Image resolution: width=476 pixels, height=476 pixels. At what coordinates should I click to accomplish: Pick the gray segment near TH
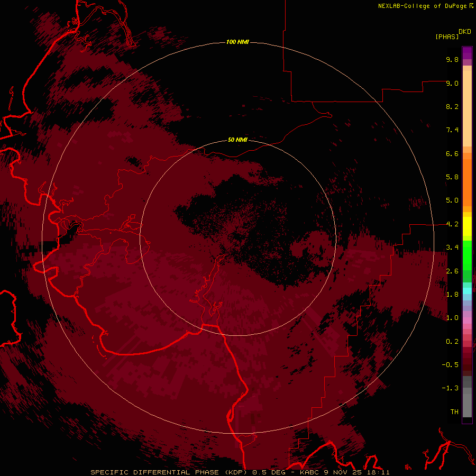coord(467,406)
